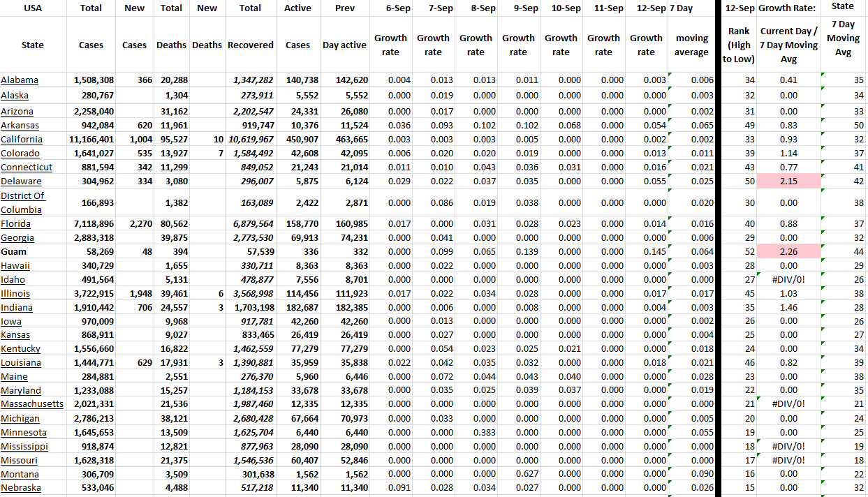Follow the Florida state hyperlink
Viewport: 868px width, 497px height.
[x=15, y=224]
